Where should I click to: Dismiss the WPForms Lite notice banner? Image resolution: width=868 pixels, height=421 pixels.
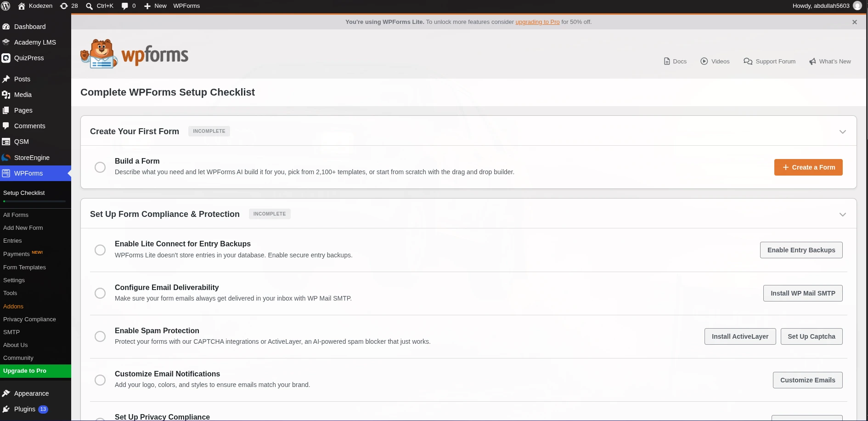[855, 22]
